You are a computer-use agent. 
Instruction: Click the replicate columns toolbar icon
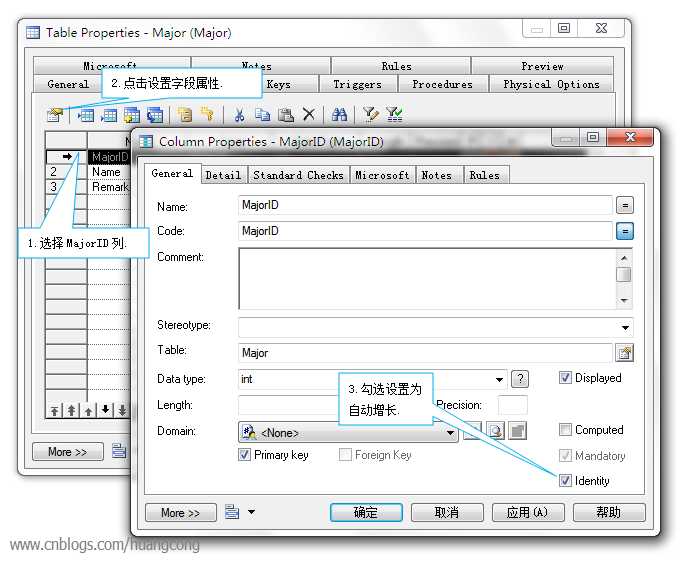(x=155, y=115)
